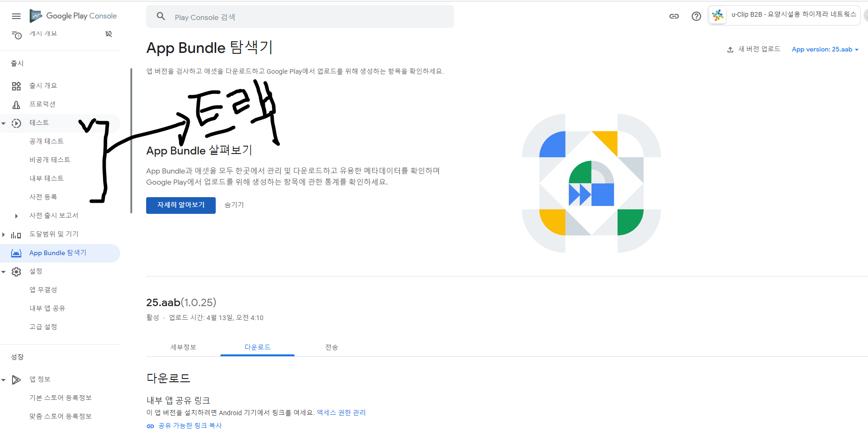The image size is (868, 430).
Task: Click the search magnifier icon
Action: click(x=161, y=16)
